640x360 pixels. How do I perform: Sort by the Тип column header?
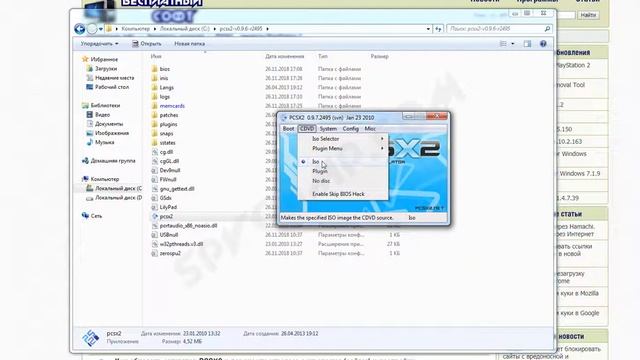pos(322,56)
